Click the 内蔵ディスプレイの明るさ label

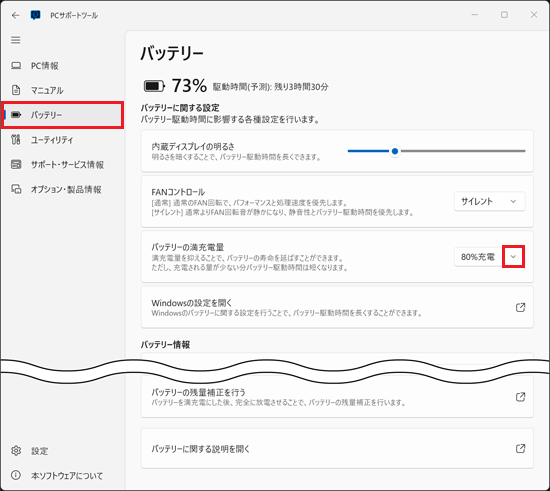pyautogui.click(x=193, y=146)
